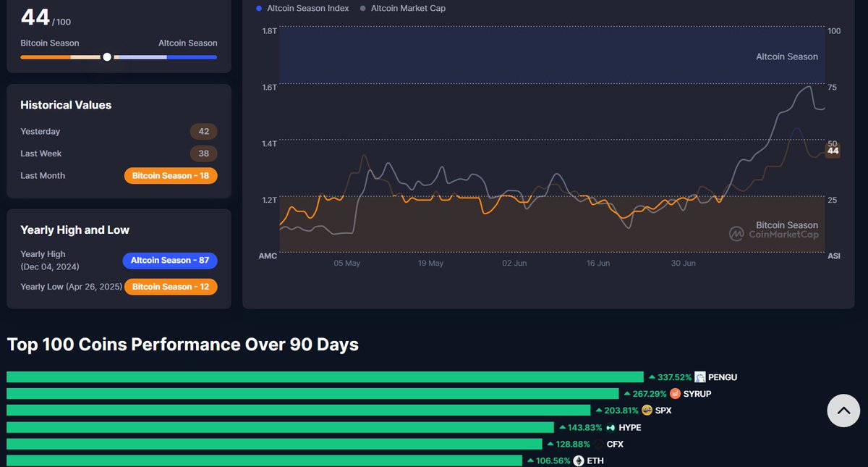This screenshot has height=467, width=868.
Task: Click the '05 May' date axis label
Action: 347,264
